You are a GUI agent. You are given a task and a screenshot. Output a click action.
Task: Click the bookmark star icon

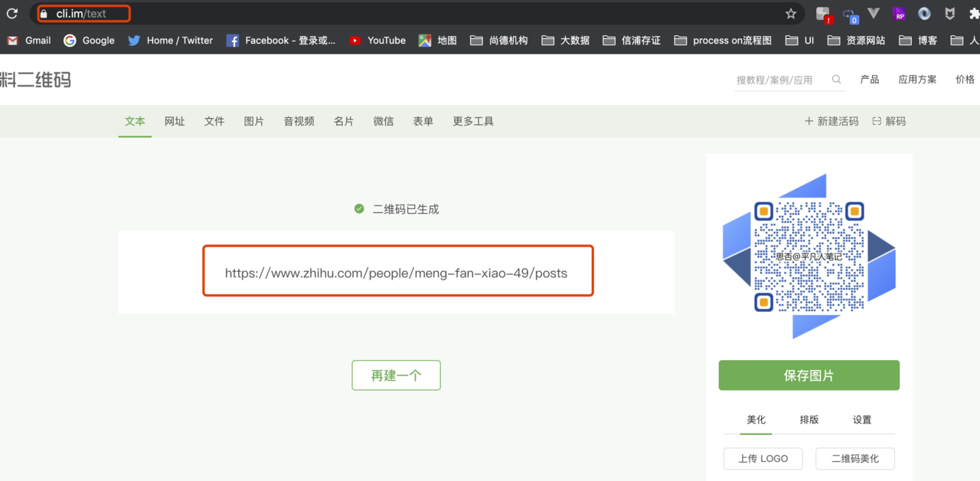(791, 14)
